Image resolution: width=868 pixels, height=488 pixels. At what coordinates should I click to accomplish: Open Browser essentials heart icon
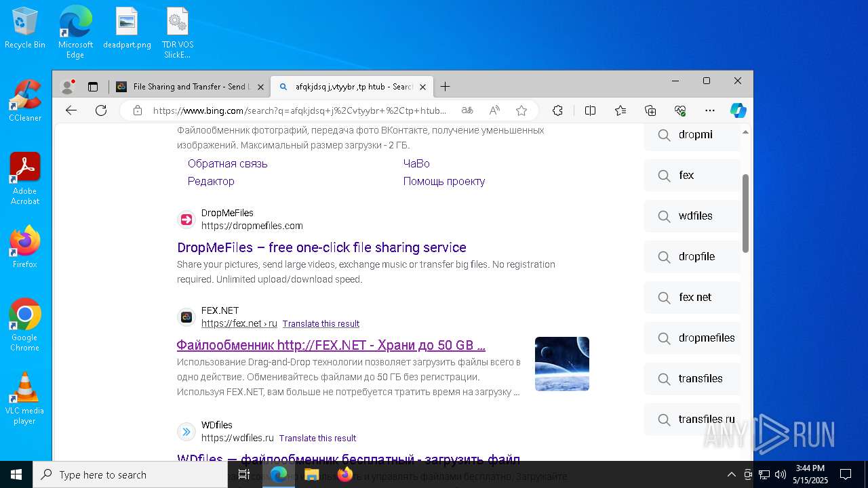coord(680,110)
